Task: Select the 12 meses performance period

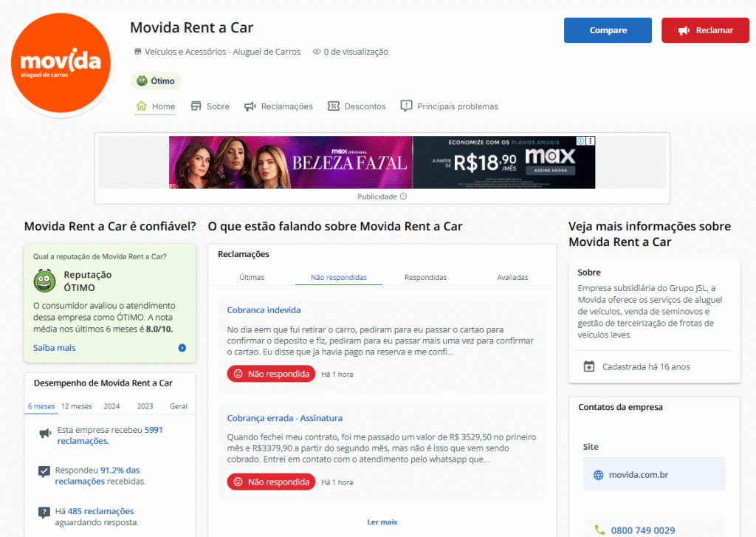Action: (77, 406)
